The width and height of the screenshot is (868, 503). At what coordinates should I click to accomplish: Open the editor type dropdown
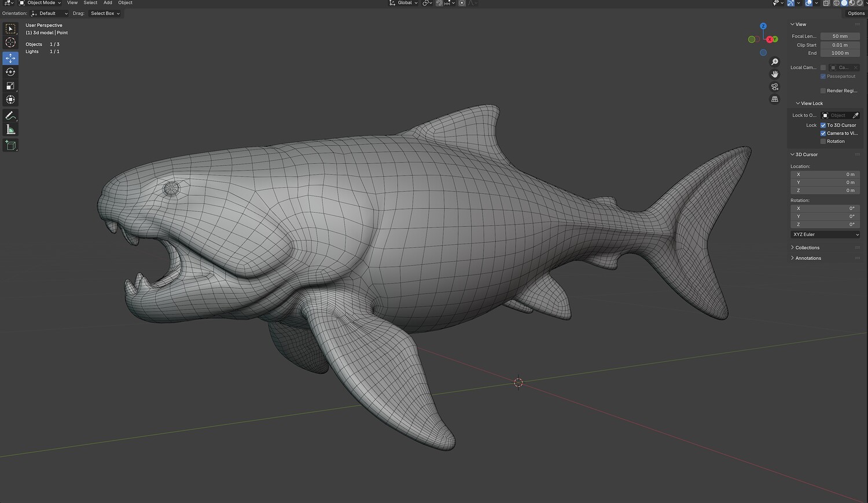tap(9, 3)
